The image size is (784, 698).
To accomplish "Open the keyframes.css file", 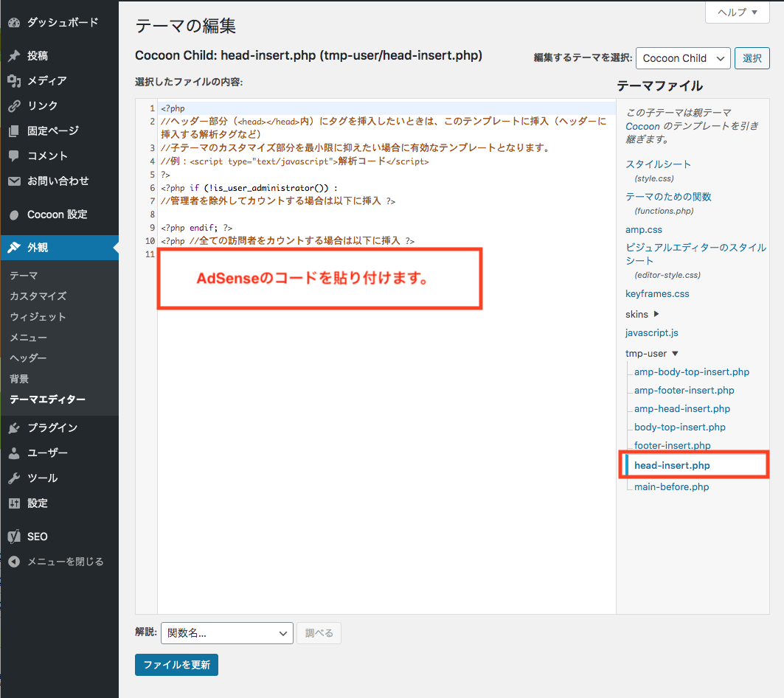I will click(x=657, y=294).
